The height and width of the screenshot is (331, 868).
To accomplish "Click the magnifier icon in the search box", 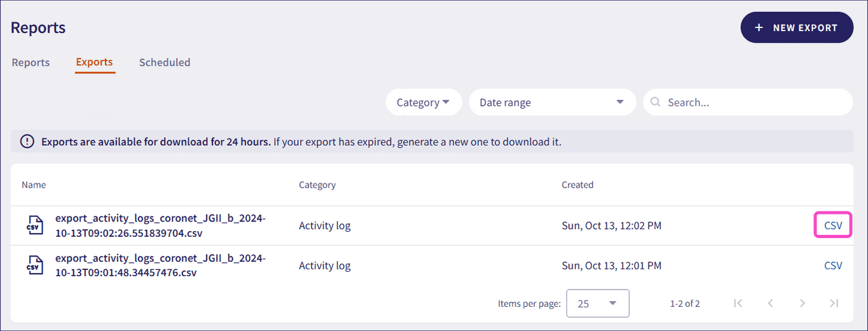I will coord(656,102).
